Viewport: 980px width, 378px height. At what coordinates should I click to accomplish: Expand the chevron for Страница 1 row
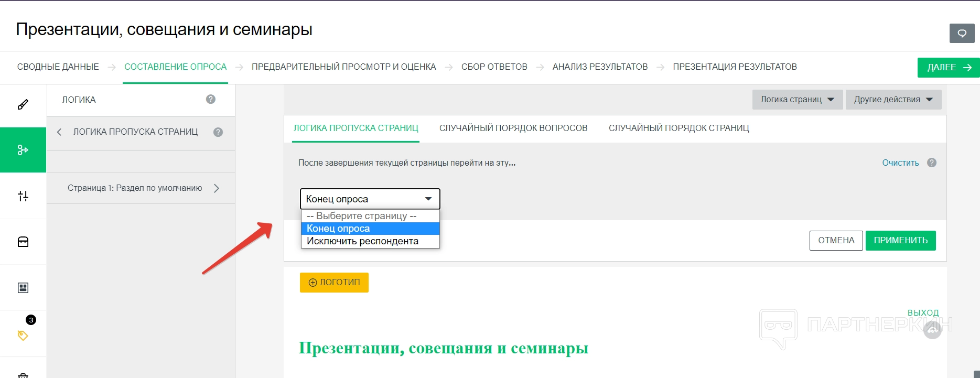click(x=217, y=188)
